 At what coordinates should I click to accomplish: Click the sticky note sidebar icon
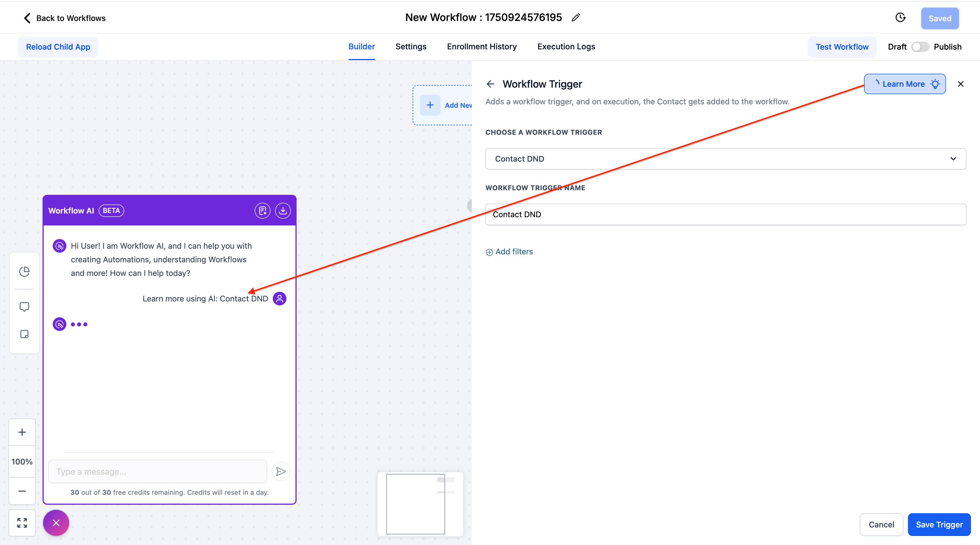(24, 334)
